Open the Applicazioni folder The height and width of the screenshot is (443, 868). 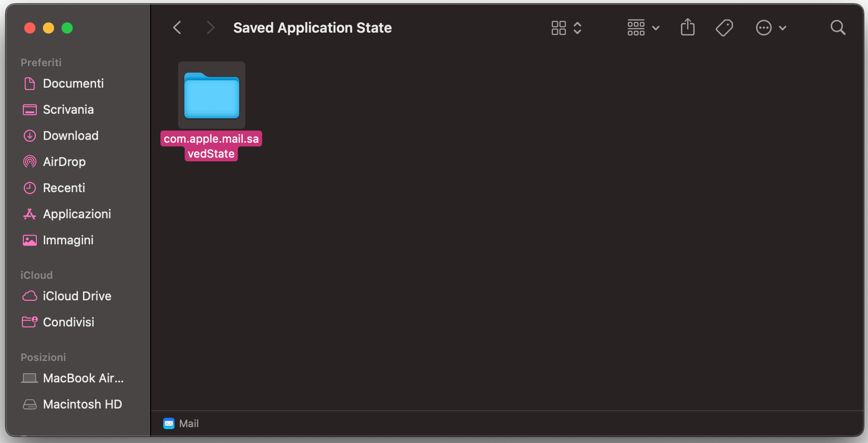[x=76, y=214]
